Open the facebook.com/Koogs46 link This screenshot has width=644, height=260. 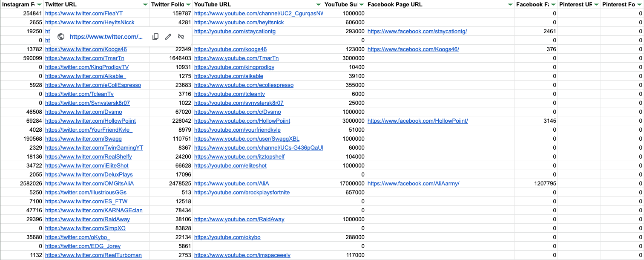(x=413, y=49)
